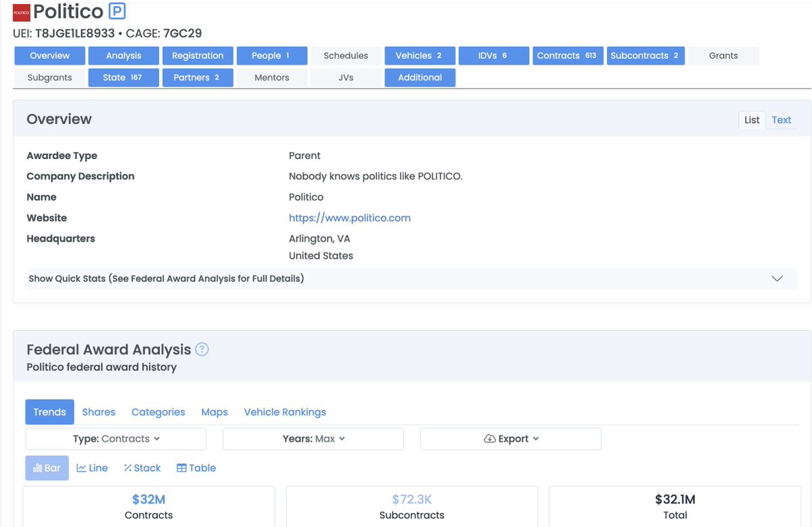Open the Overview tab
This screenshot has width=812, height=527.
pyautogui.click(x=49, y=55)
